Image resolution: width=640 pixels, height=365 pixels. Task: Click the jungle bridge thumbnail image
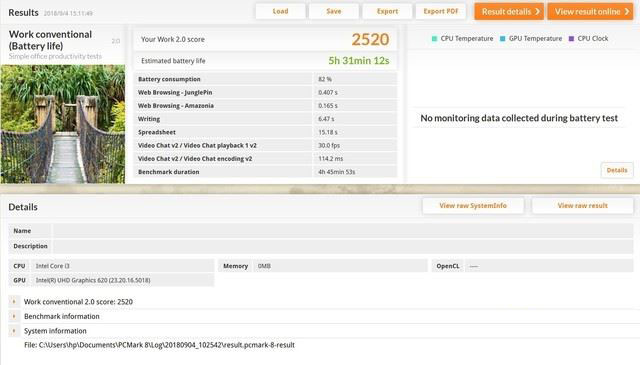[63, 124]
